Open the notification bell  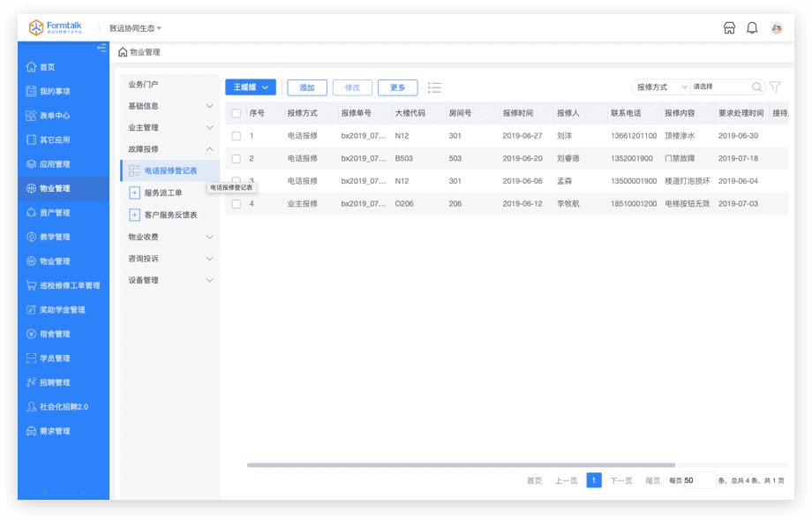point(752,28)
